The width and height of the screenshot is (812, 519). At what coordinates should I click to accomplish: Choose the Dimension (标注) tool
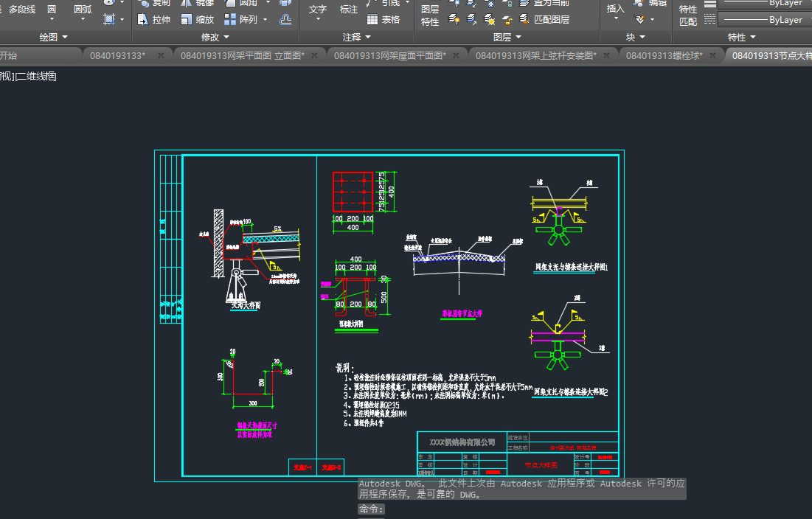tap(348, 10)
